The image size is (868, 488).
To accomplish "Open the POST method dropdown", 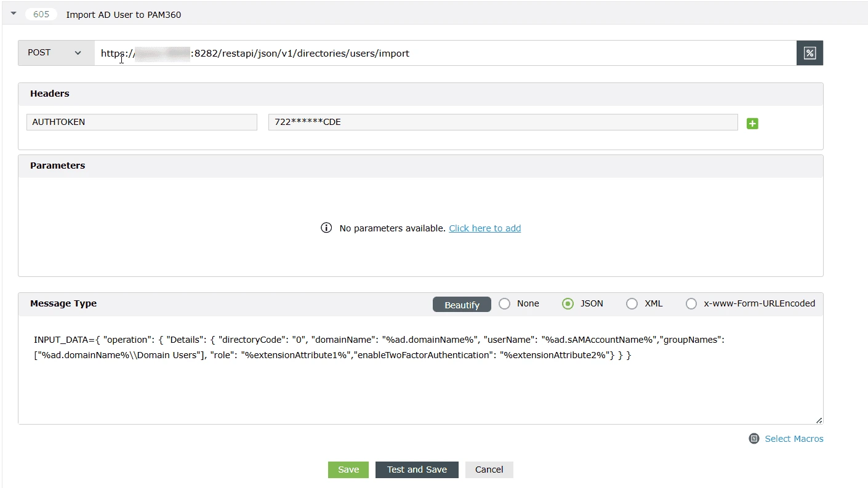I will coord(55,53).
